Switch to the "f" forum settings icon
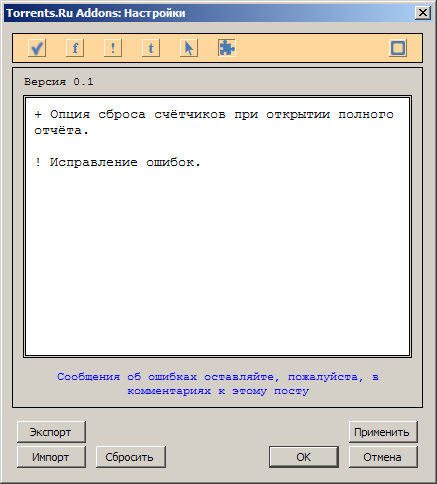This screenshot has width=437, height=484. (75, 48)
